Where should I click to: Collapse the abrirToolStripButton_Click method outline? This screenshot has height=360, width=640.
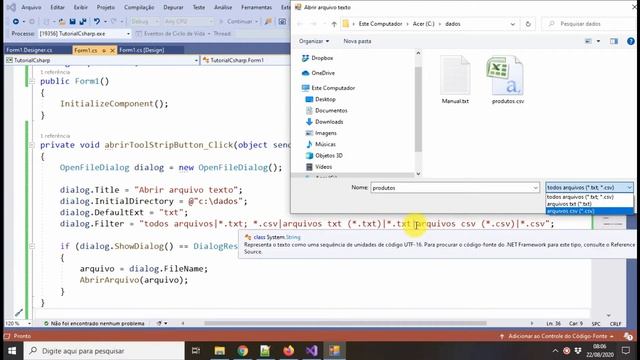tap(32, 145)
